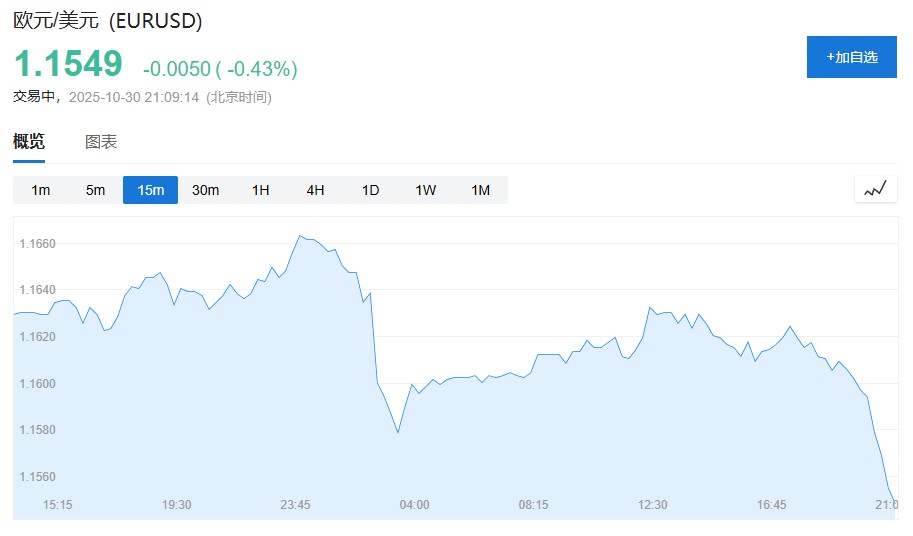
Task: Click the chart peak near 23:45
Action: click(x=300, y=236)
